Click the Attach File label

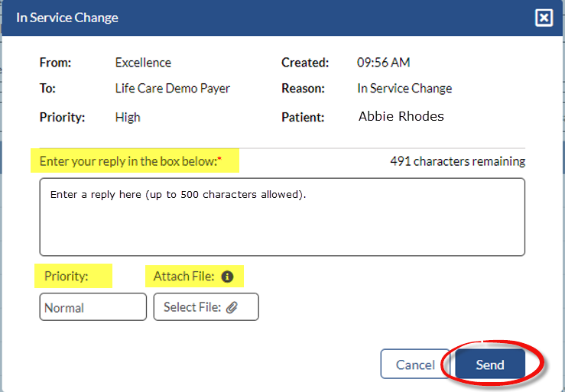183,277
